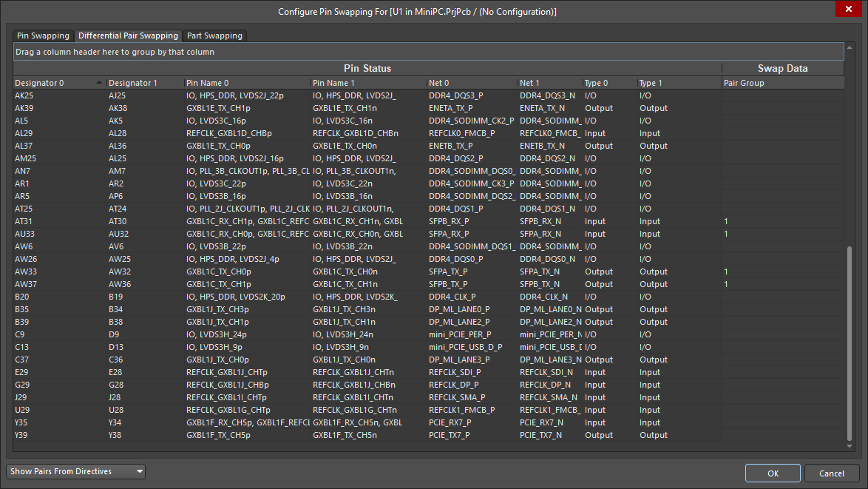
Task: Dismiss the dialog with Cancel
Action: point(832,473)
